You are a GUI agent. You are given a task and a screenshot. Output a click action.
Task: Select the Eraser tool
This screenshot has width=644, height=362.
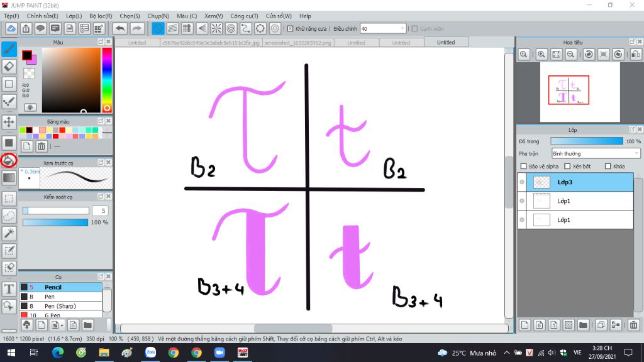[9, 67]
